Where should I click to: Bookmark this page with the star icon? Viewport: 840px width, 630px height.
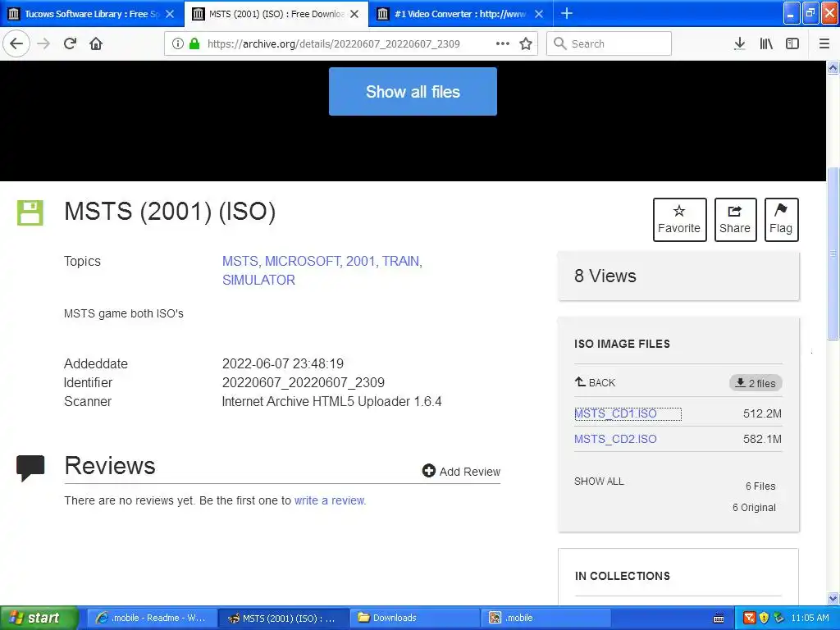tap(526, 43)
